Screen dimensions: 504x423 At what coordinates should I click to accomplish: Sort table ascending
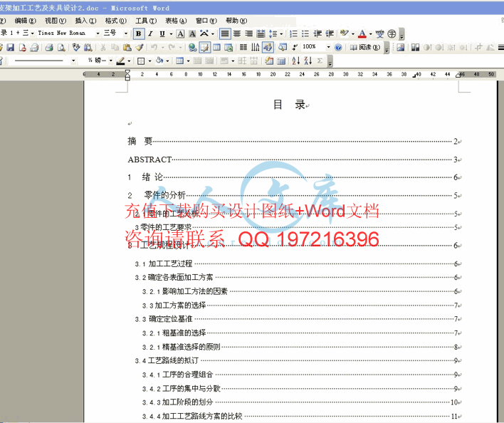point(295,61)
